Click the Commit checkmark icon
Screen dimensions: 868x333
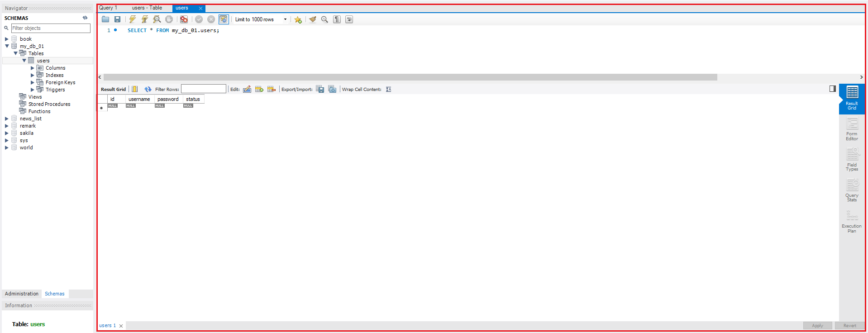pyautogui.click(x=199, y=19)
